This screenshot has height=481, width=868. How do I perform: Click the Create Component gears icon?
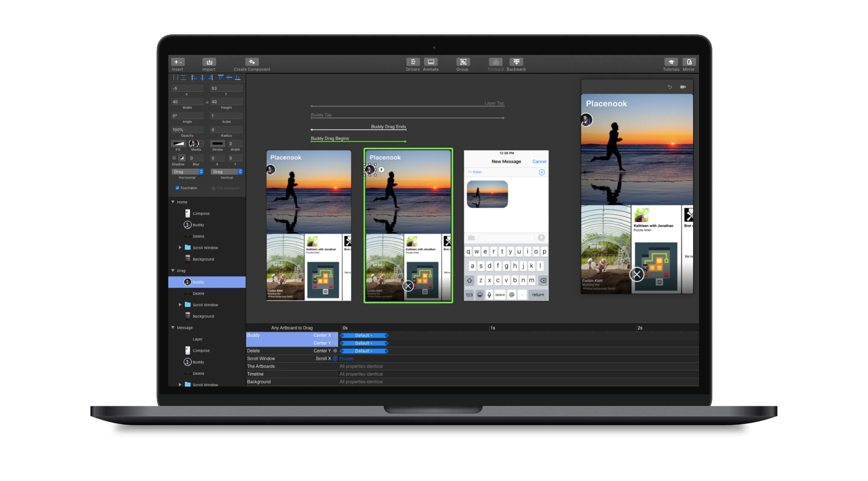252,62
